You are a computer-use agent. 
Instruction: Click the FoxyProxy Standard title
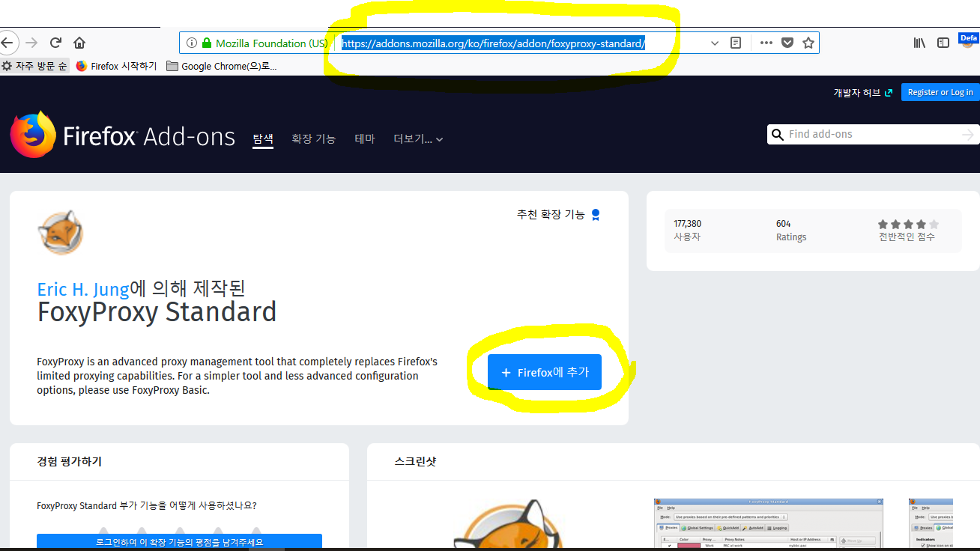pyautogui.click(x=157, y=311)
